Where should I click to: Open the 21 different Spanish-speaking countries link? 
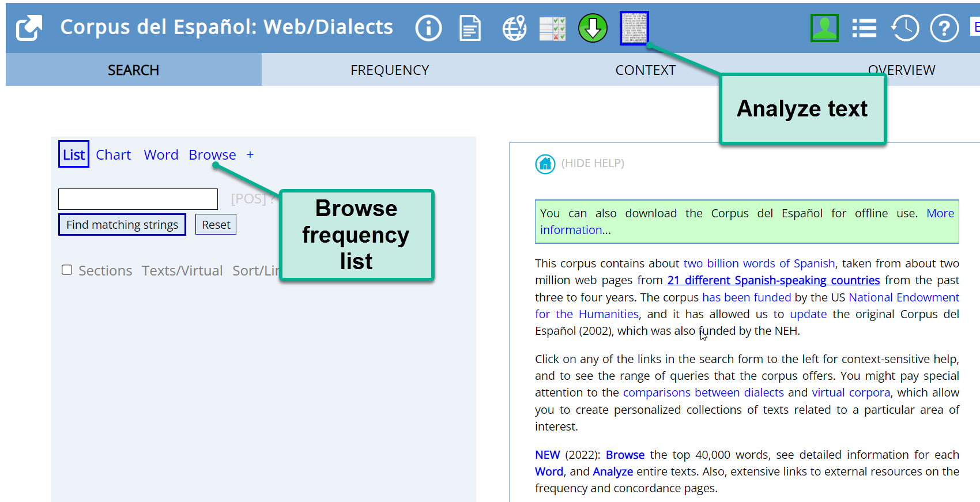pyautogui.click(x=774, y=280)
